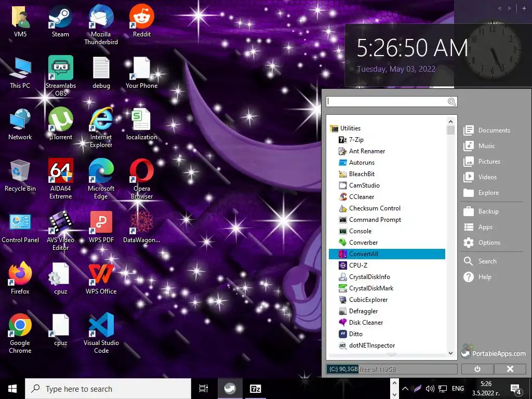Switch the ENG input language indicator
This screenshot has height=399, width=532.
458,389
